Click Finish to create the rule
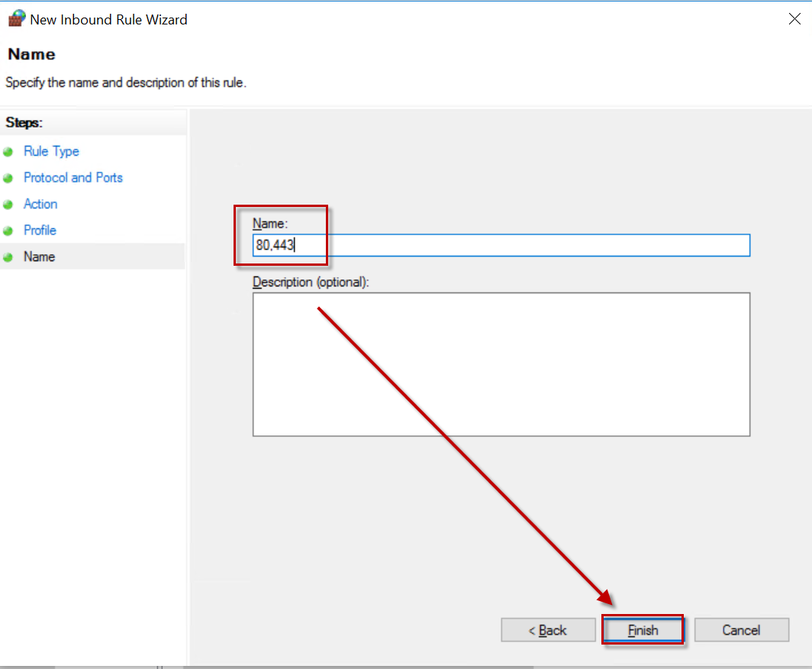Screen dimensions: 812x669 tap(643, 630)
